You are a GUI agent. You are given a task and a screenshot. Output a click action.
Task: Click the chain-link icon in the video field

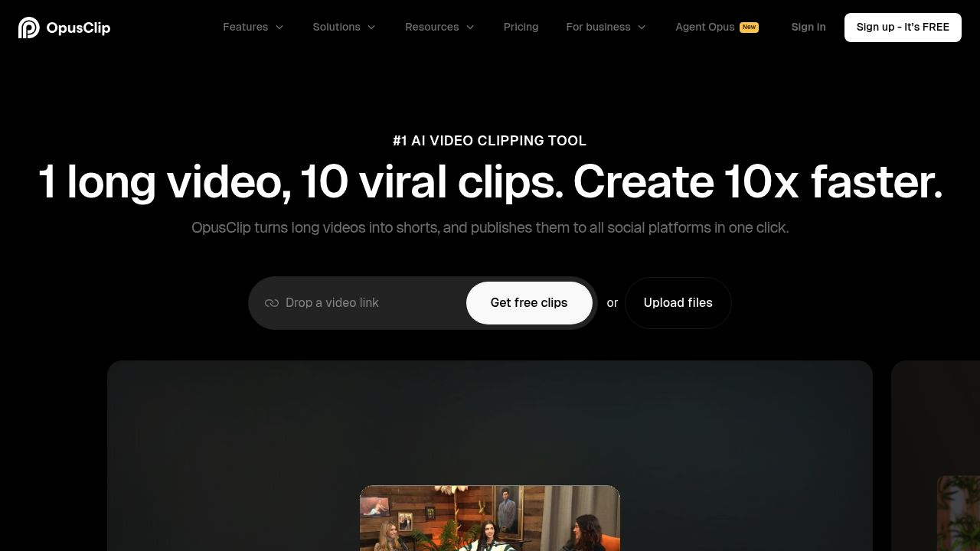pyautogui.click(x=272, y=303)
